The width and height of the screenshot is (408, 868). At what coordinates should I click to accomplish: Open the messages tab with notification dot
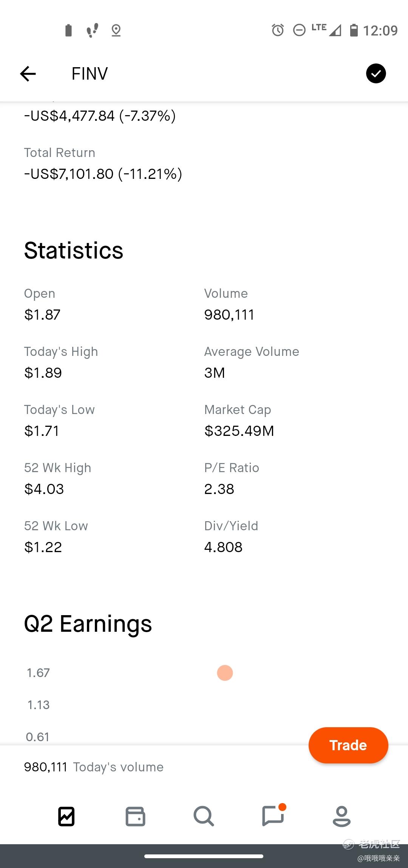tap(273, 816)
